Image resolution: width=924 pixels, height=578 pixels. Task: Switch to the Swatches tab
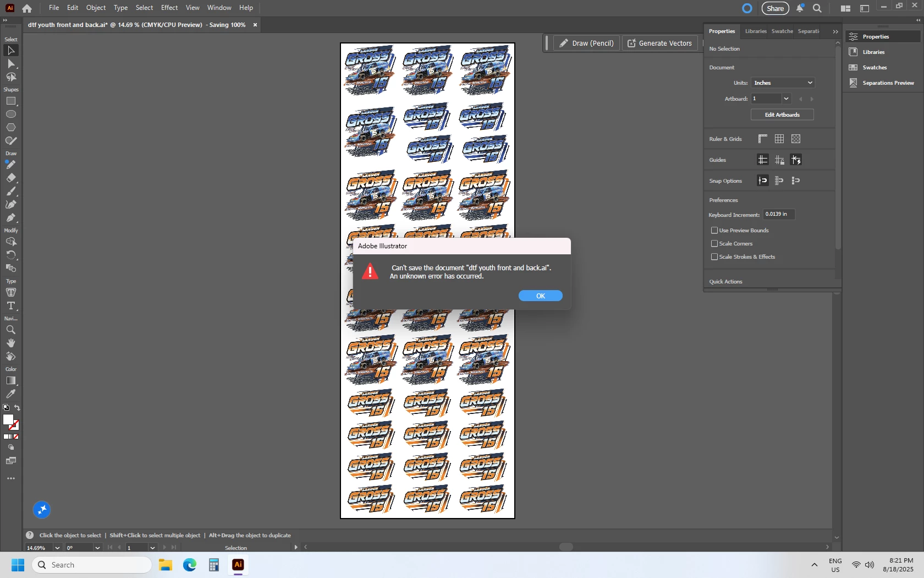pyautogui.click(x=782, y=31)
